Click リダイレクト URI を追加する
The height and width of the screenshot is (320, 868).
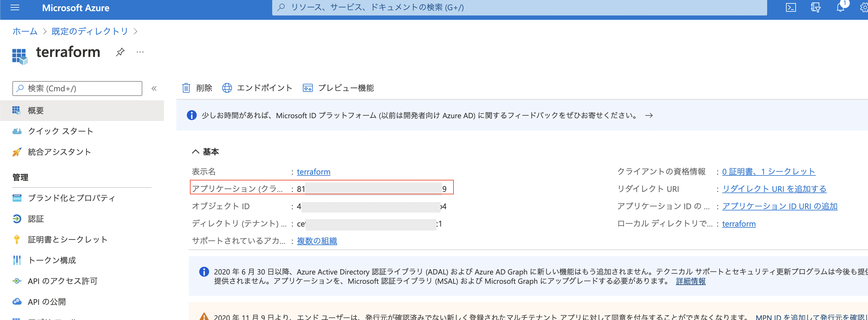pyautogui.click(x=774, y=189)
